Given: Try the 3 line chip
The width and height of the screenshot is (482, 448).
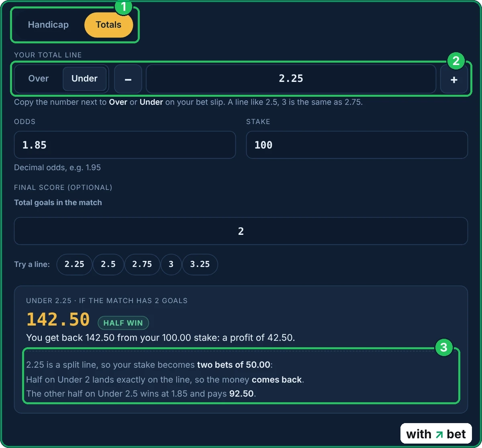Looking at the screenshot, I should (x=171, y=265).
